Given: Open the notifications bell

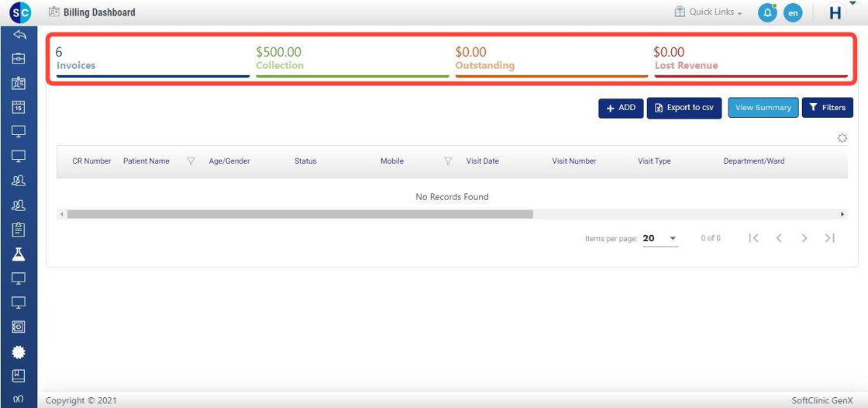Looking at the screenshot, I should (767, 12).
